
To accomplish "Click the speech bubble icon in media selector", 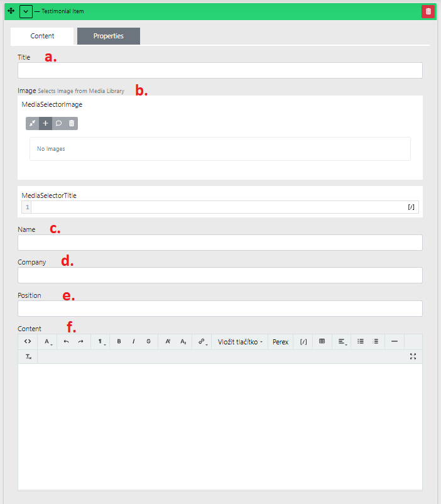I will [58, 123].
